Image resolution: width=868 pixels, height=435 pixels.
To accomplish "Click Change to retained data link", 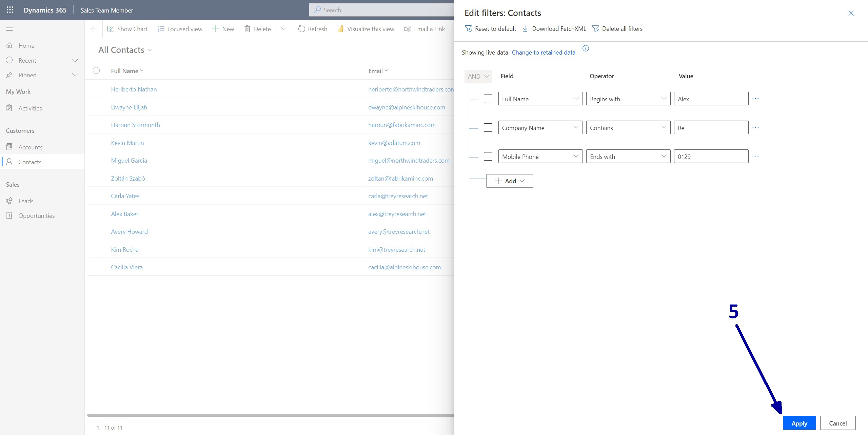I will point(543,52).
